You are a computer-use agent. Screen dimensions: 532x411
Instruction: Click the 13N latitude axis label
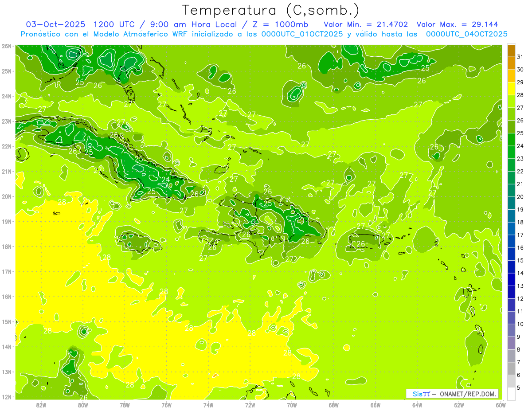point(7,372)
